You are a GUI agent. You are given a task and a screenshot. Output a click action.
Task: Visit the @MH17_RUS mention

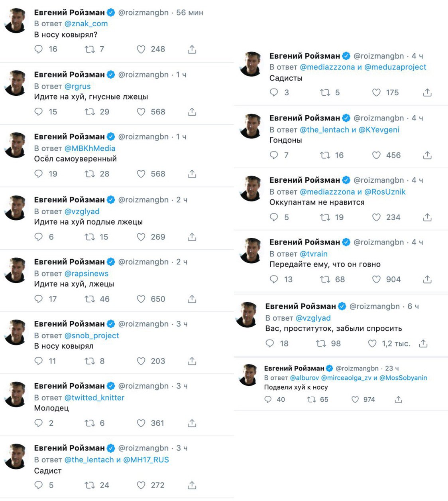pos(146,460)
